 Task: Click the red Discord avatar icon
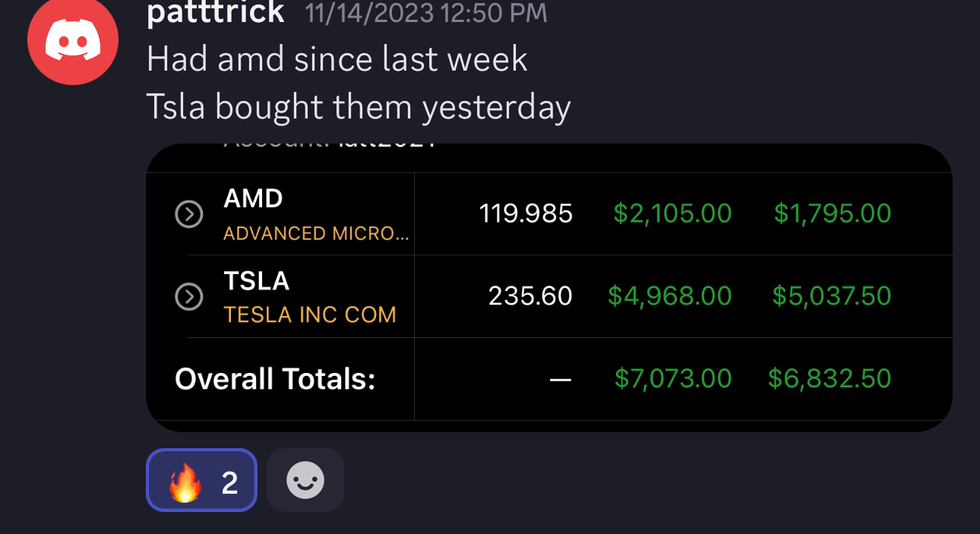(x=72, y=39)
